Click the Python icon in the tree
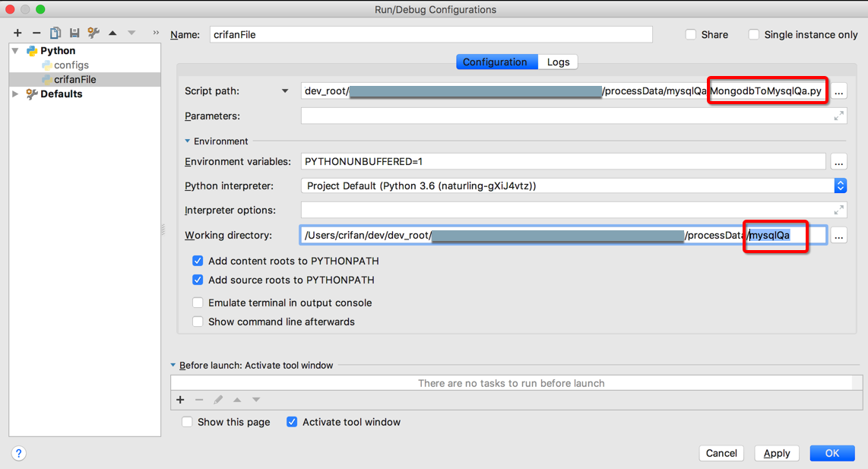The image size is (868, 469). click(32, 50)
